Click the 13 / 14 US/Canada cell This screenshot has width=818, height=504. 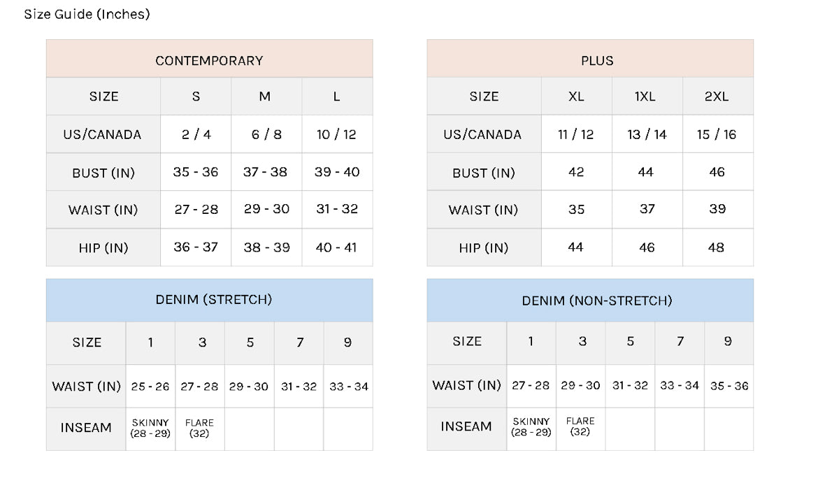pos(647,134)
